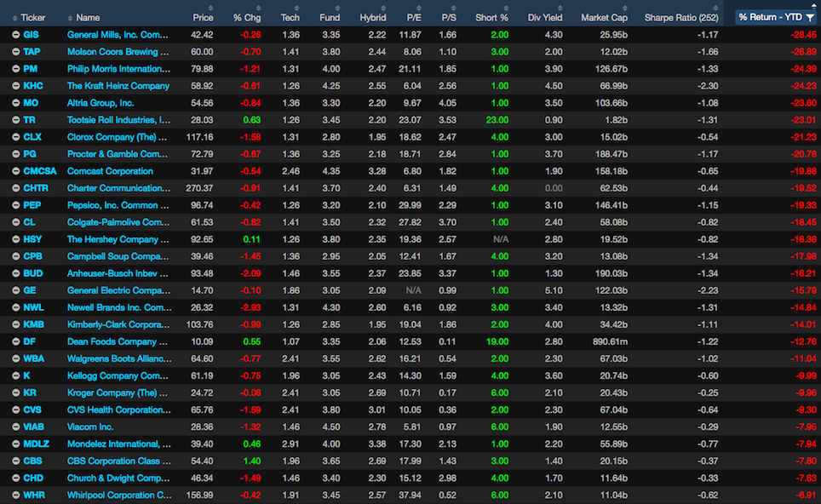Click the minus icon next to PM
The height and width of the screenshot is (504, 821).
coord(15,69)
